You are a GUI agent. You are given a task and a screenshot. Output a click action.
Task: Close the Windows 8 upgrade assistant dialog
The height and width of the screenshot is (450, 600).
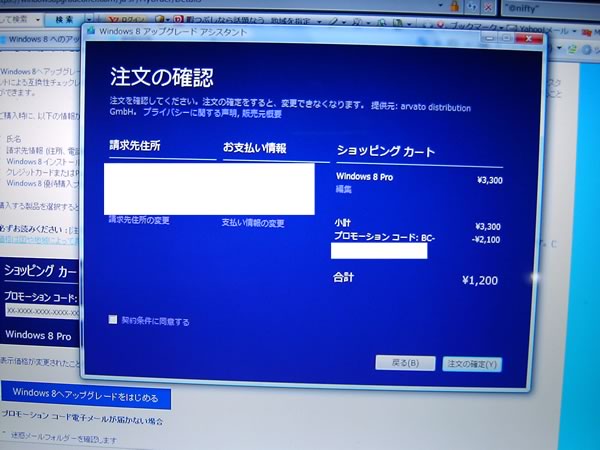point(529,39)
